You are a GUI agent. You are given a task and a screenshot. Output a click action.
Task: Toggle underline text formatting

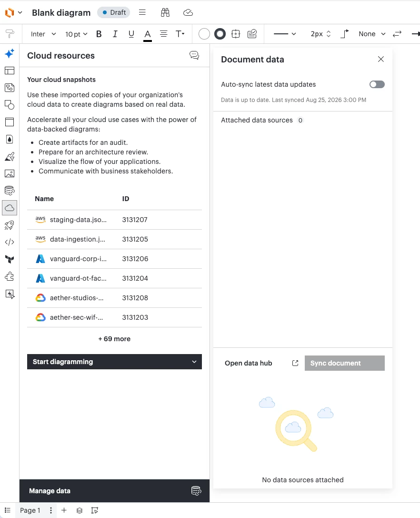coord(131,34)
